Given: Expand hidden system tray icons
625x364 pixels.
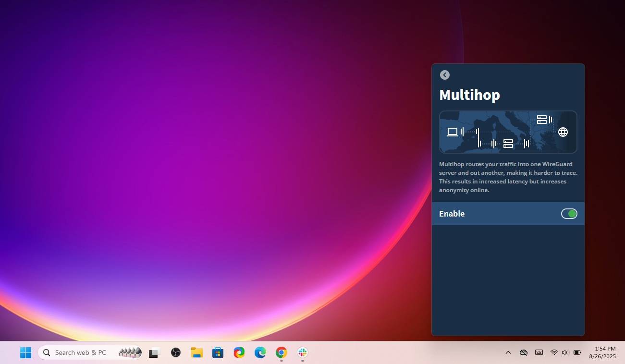Looking at the screenshot, I should pyautogui.click(x=508, y=352).
